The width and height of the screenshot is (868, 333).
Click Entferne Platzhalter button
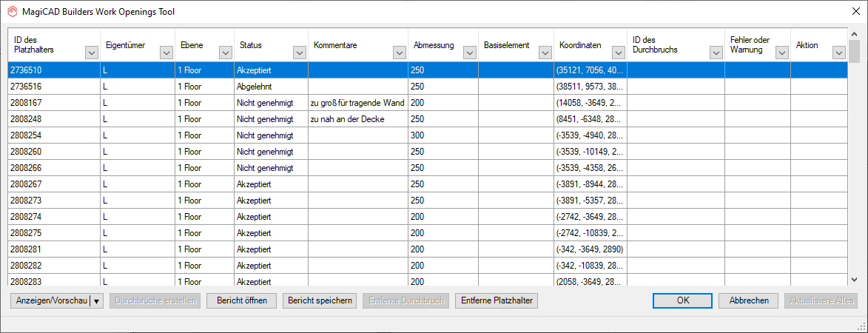pyautogui.click(x=496, y=300)
